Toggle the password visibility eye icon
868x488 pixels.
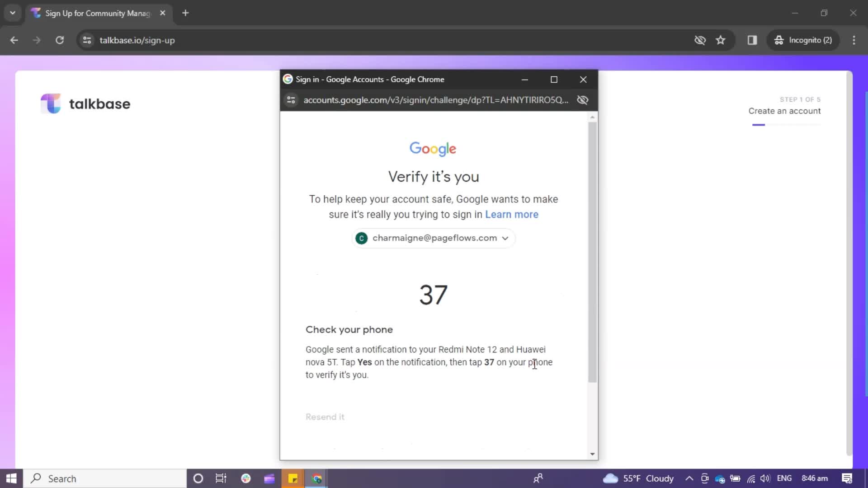point(583,99)
